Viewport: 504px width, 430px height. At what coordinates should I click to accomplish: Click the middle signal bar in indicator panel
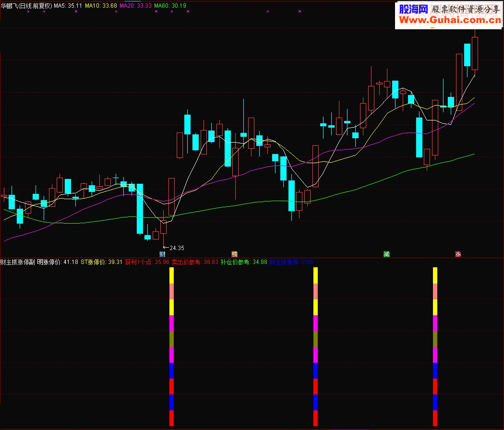316,347
